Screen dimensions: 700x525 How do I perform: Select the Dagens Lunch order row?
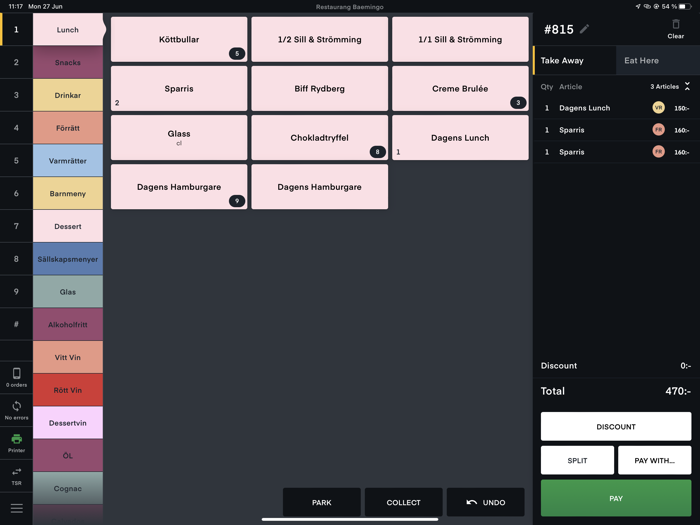617,108
